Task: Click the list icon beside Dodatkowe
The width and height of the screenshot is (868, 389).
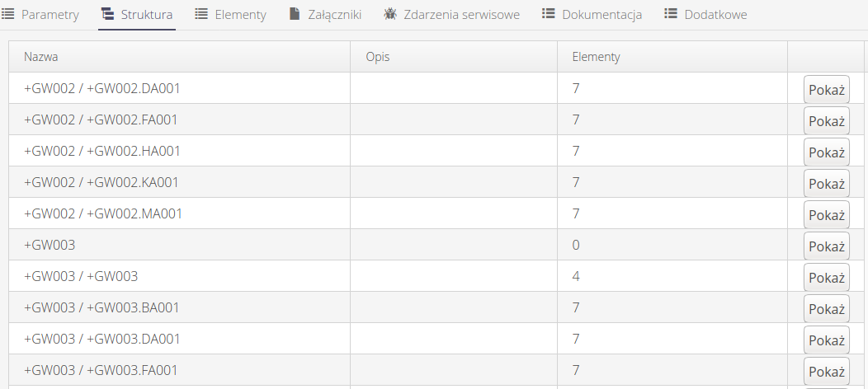Action: (671, 15)
